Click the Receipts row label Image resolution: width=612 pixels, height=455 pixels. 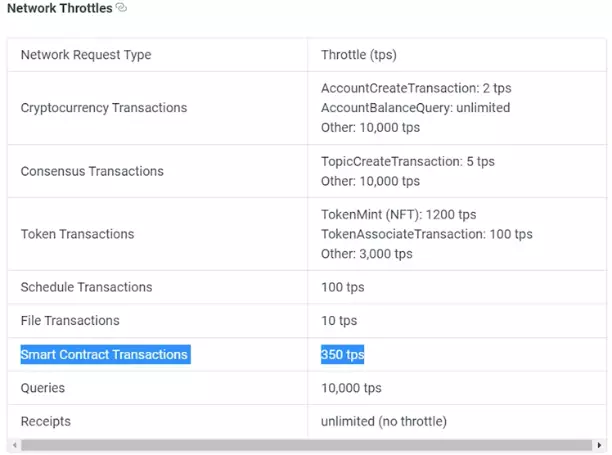(45, 421)
